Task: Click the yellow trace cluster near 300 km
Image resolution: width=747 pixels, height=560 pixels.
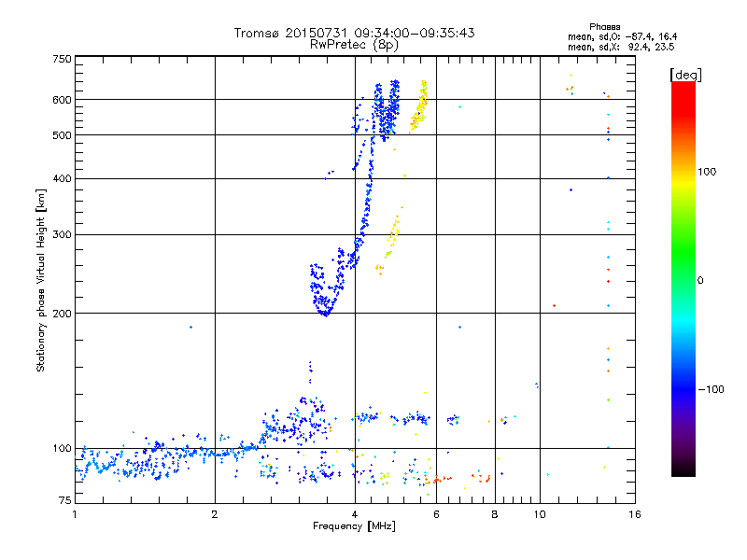Action: (393, 233)
